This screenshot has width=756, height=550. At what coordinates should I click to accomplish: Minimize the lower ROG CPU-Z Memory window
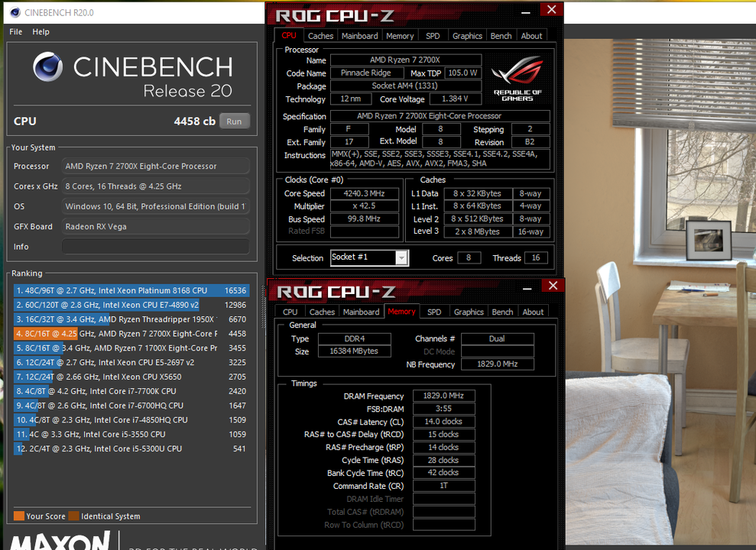point(527,287)
